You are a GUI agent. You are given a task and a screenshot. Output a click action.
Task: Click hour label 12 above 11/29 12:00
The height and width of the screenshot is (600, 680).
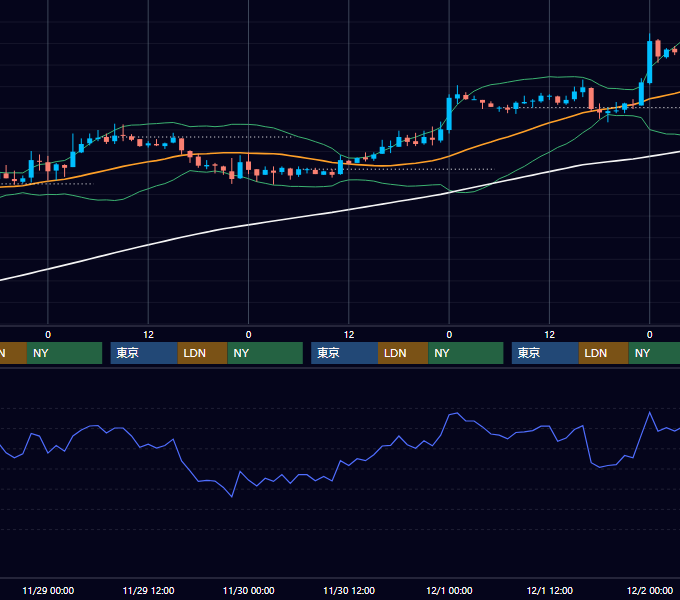(x=148, y=335)
